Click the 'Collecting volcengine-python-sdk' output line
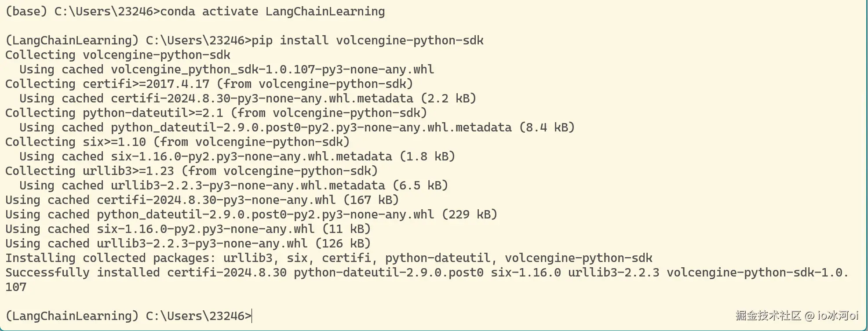The image size is (868, 331). pyautogui.click(x=117, y=55)
